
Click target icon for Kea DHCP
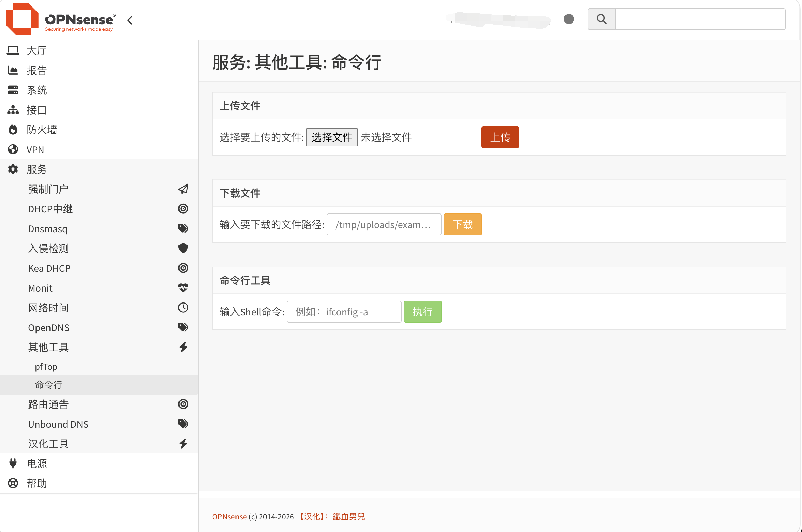[183, 268]
